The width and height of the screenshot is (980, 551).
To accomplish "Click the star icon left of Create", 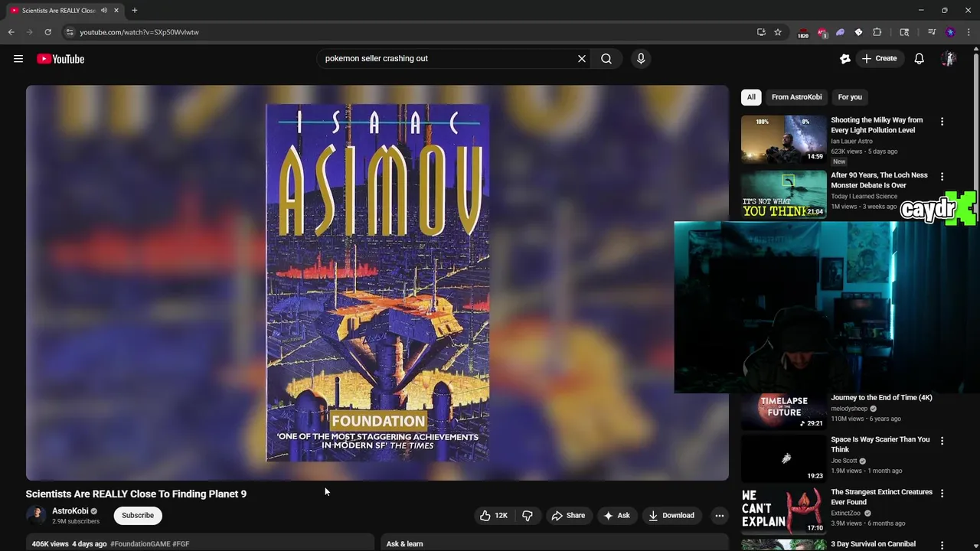I will (845, 59).
